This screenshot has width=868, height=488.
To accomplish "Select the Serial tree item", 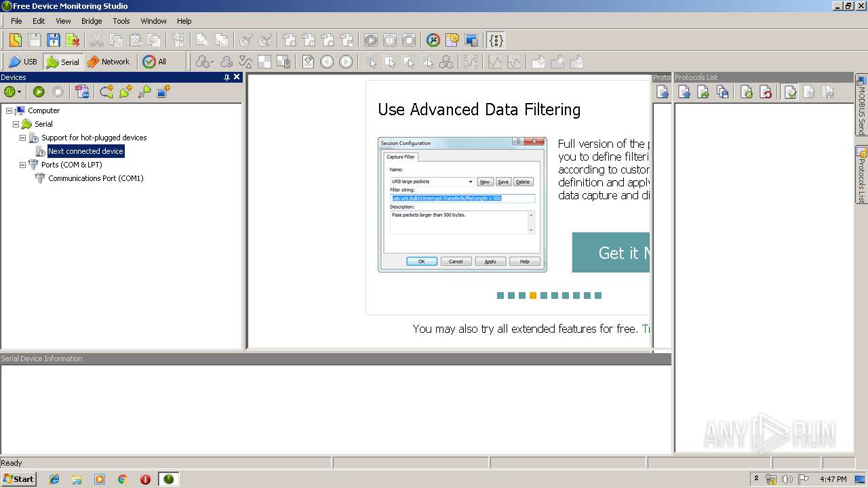I will coord(43,124).
